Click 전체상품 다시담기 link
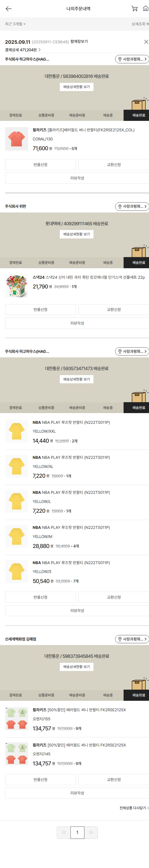Screen dimensions: 149x868 click(x=134, y=808)
